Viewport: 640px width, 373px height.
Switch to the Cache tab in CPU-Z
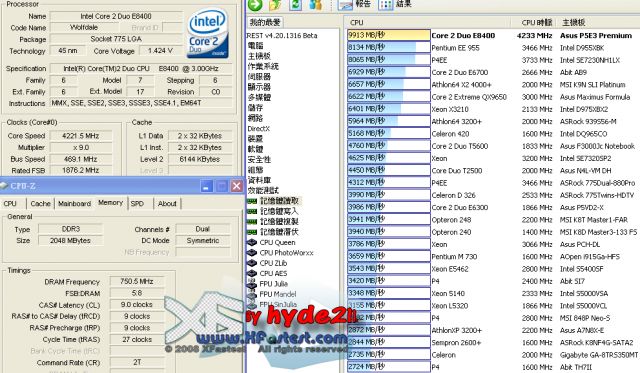40,204
